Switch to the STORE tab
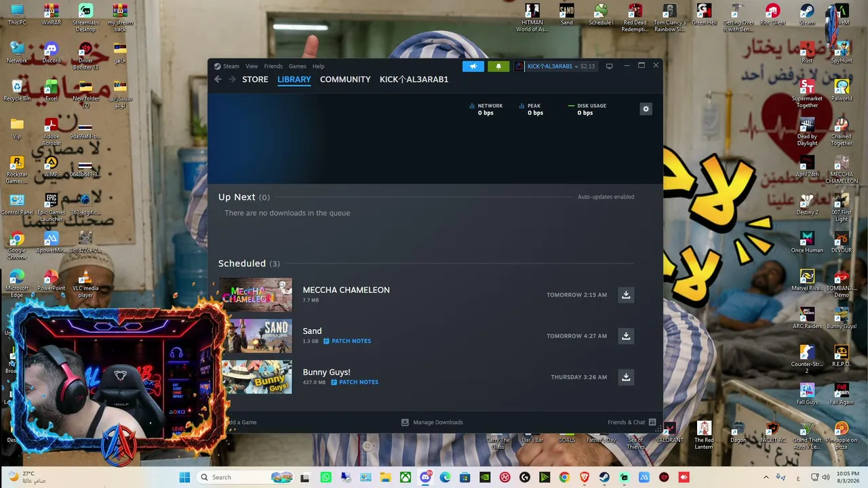Viewport: 868px width, 488px height. 255,79
